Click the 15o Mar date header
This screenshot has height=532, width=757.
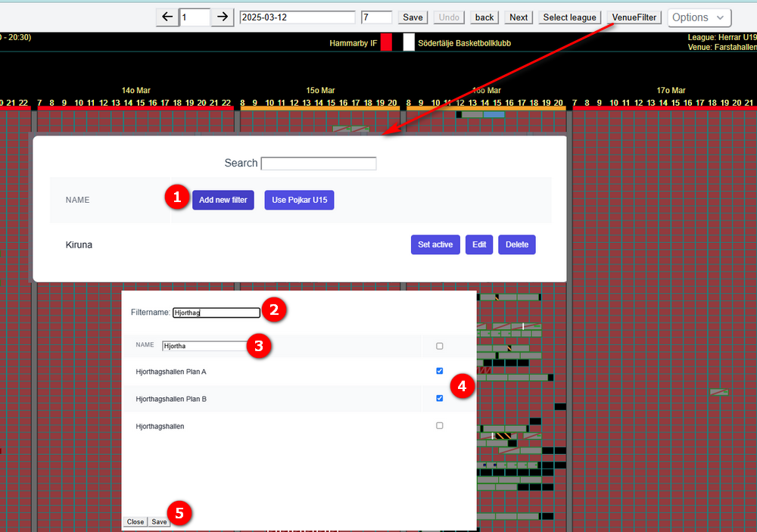coord(320,90)
